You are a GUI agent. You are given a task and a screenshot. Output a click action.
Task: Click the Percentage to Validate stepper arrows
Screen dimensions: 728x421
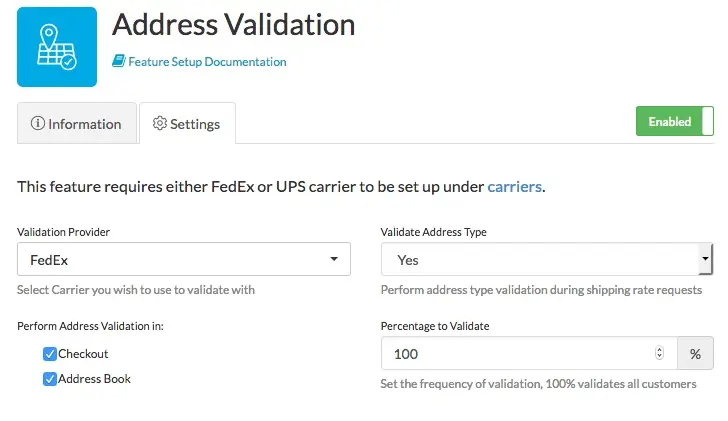tap(659, 353)
